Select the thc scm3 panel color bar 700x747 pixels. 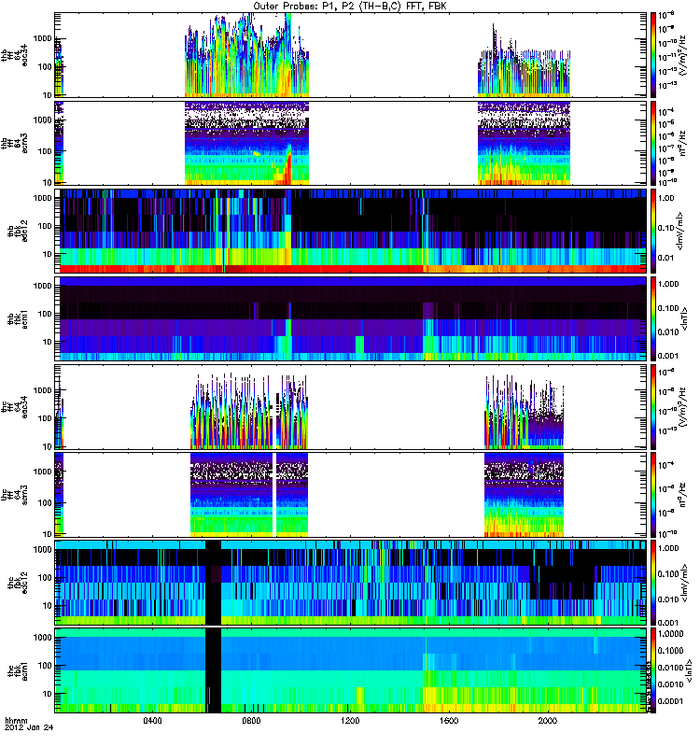653,493
